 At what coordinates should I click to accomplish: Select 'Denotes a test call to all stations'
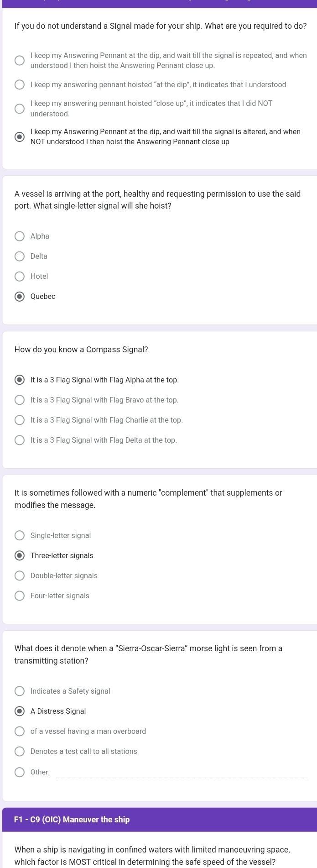click(x=20, y=752)
